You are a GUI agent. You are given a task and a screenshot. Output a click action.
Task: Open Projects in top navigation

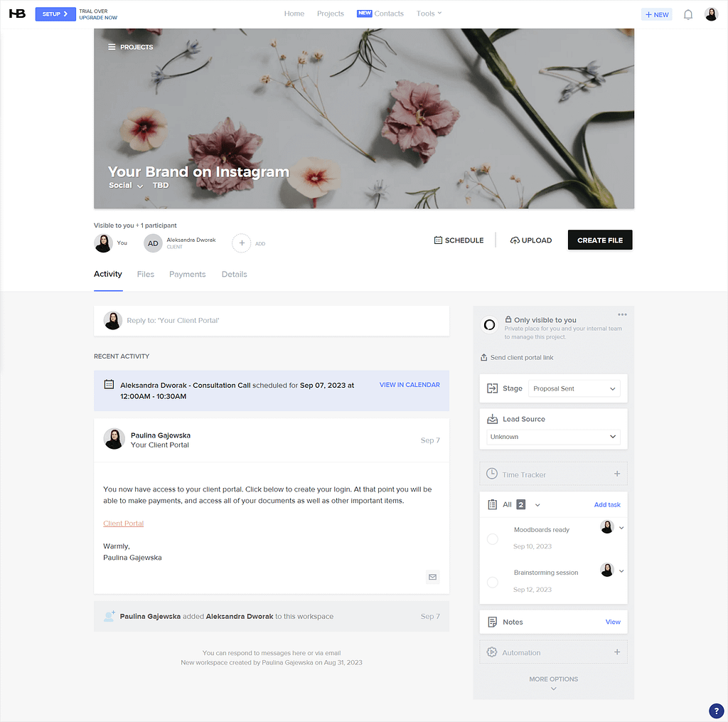[331, 14]
